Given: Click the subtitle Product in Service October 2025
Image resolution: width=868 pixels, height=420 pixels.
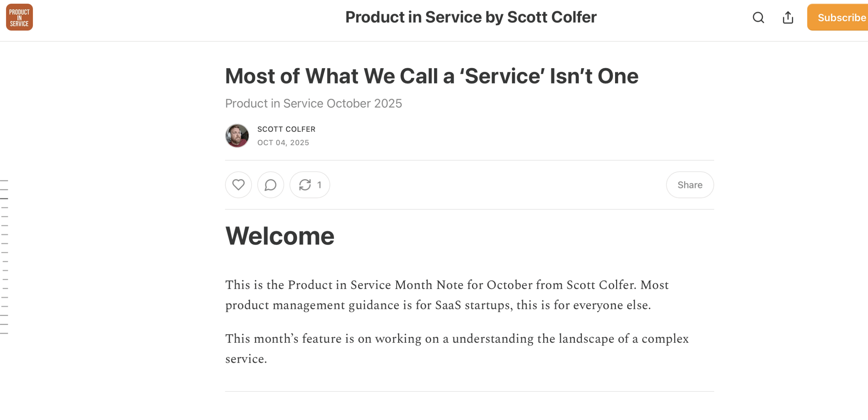Looking at the screenshot, I should (x=313, y=103).
